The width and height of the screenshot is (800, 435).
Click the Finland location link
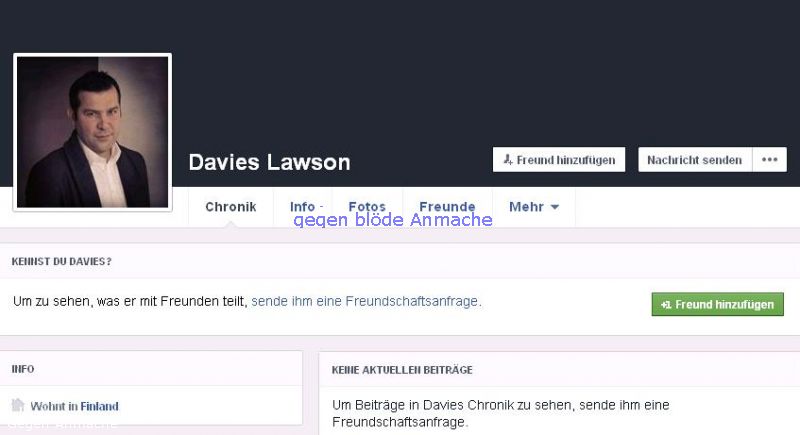click(100, 406)
